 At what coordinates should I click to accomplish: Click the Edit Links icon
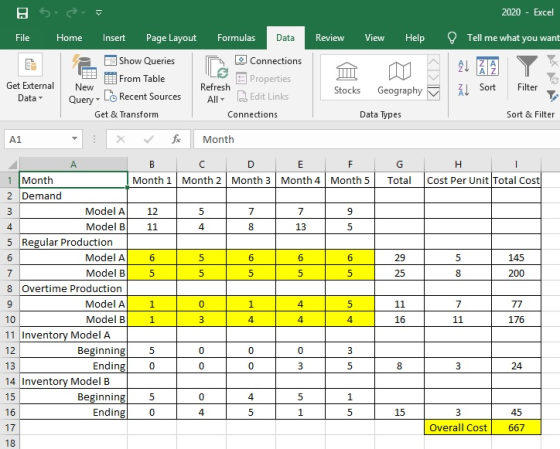[x=242, y=96]
